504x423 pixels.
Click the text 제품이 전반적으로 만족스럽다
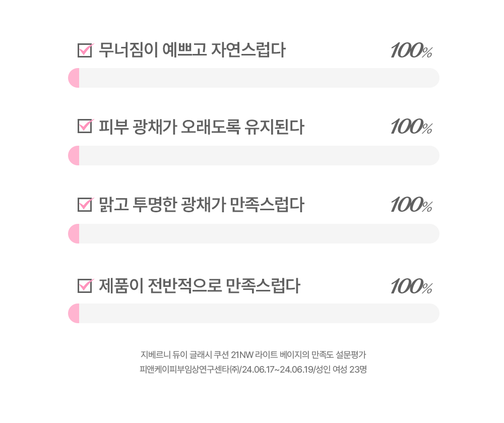tap(199, 286)
